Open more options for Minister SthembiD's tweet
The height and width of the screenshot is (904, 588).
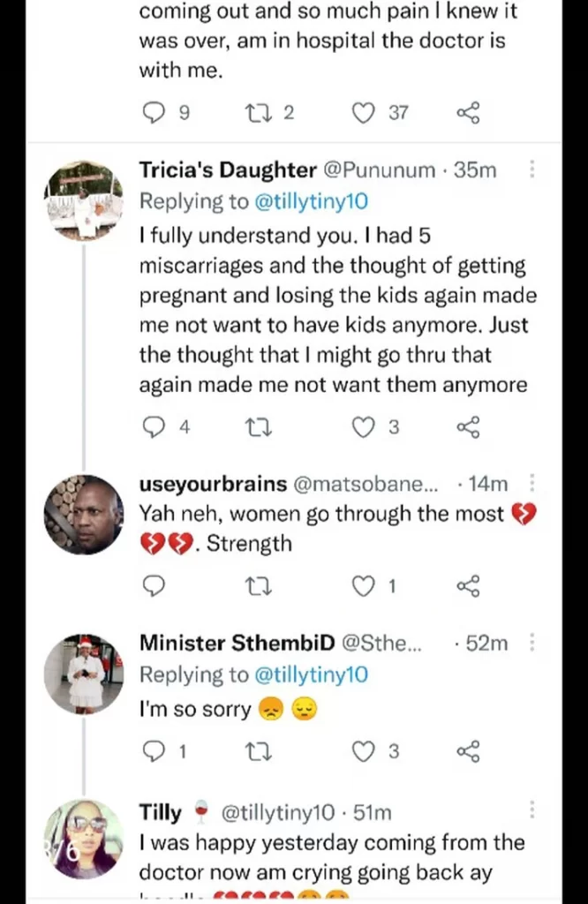[x=531, y=643]
